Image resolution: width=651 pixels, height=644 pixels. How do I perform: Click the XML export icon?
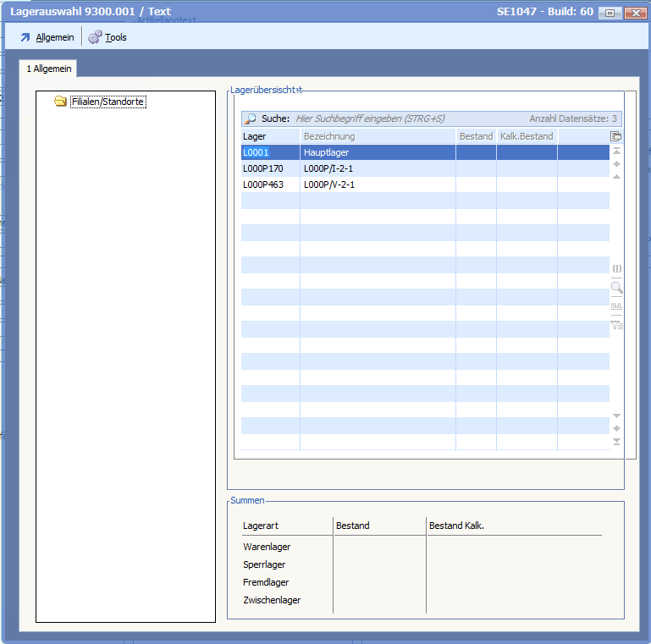coord(616,305)
